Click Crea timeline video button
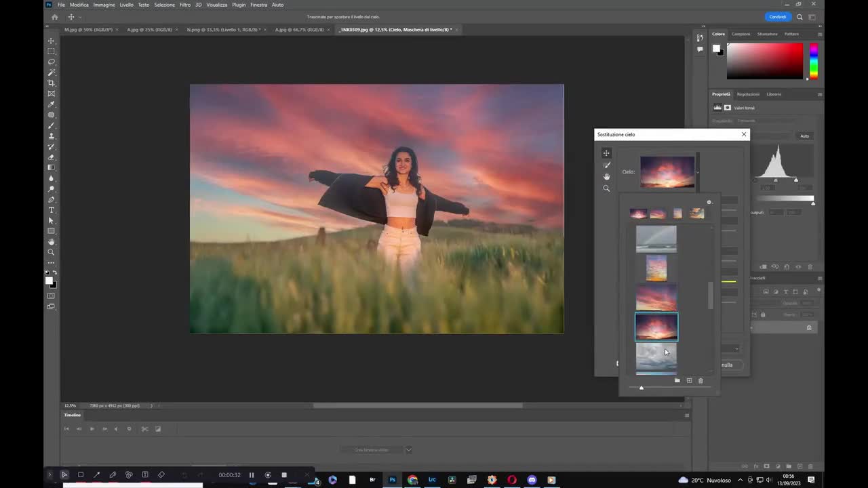The width and height of the screenshot is (868, 488). click(x=372, y=449)
